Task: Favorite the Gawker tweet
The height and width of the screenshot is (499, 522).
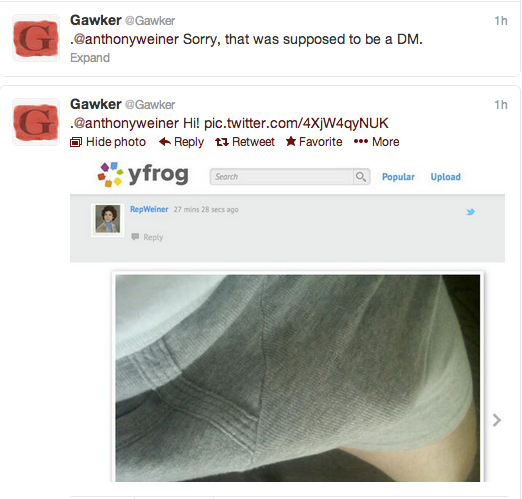Action: [314, 142]
